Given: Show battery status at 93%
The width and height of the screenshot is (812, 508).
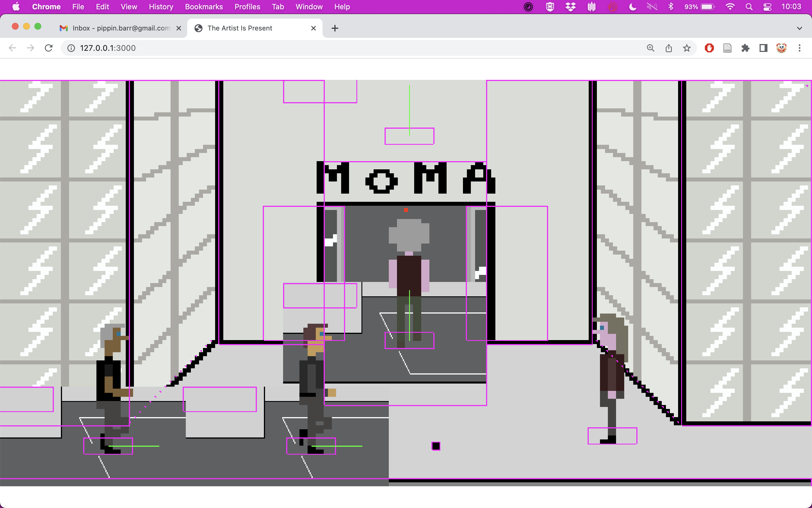Looking at the screenshot, I should point(700,7).
